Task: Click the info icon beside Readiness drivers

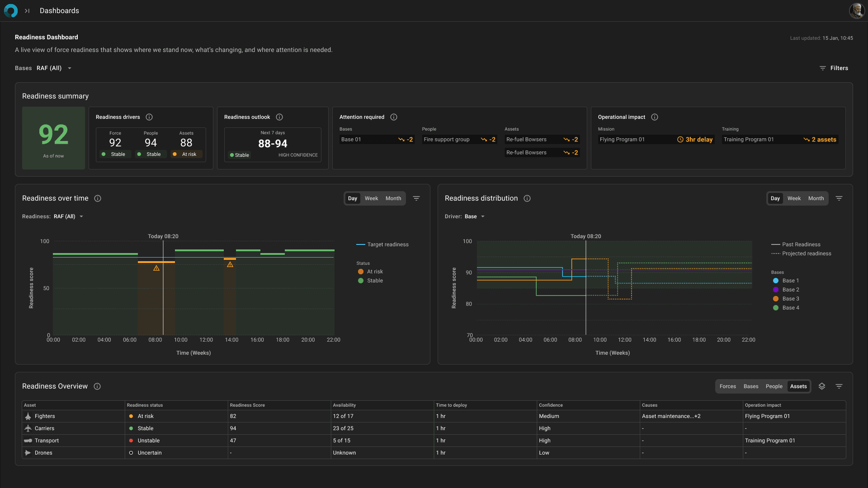Action: click(x=149, y=117)
